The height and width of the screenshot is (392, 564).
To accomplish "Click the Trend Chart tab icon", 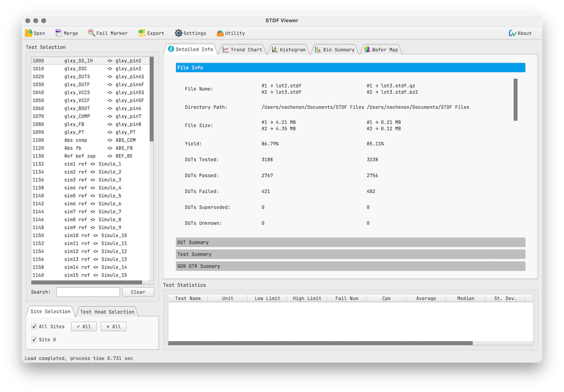I will [226, 50].
